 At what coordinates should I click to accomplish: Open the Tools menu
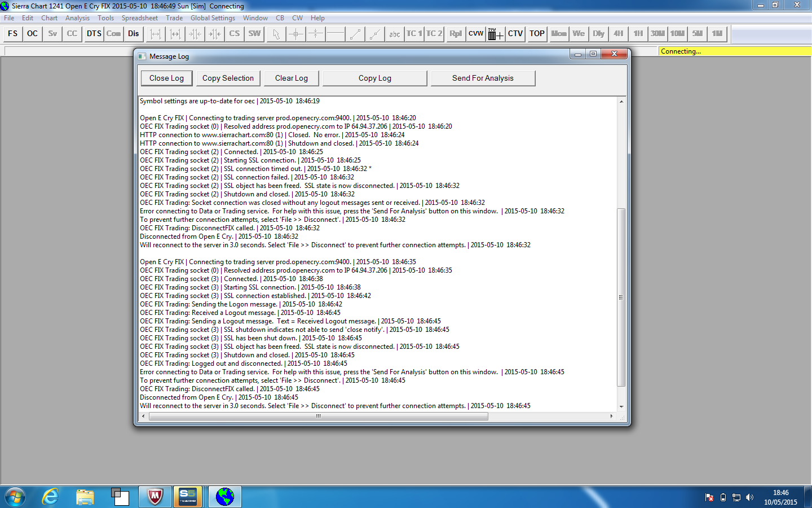click(105, 18)
